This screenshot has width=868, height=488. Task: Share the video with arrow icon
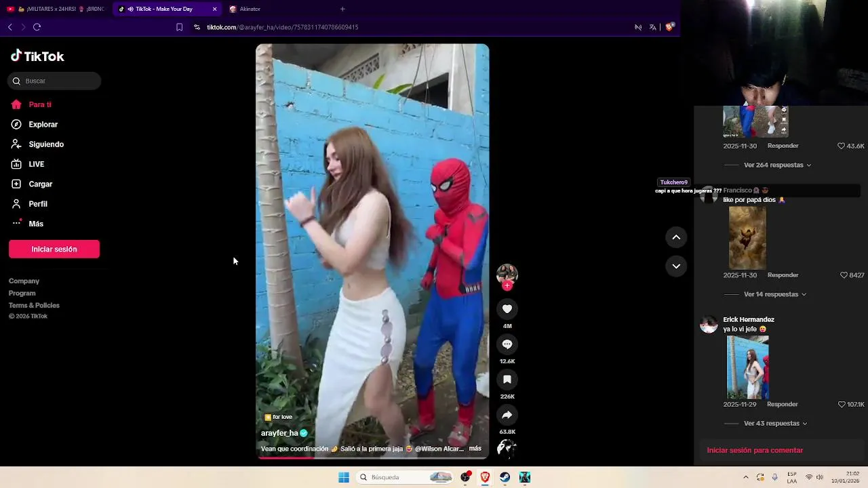pos(507,415)
